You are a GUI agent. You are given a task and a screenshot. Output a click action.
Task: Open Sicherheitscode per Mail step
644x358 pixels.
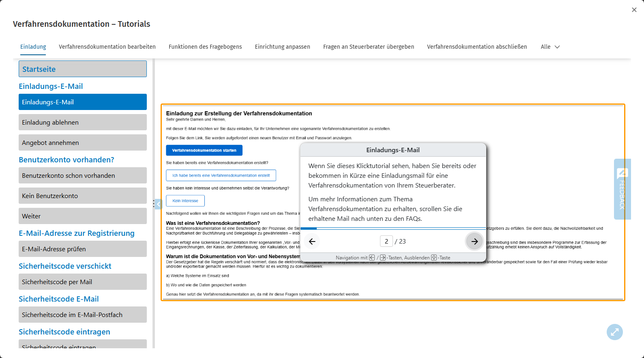coord(83,282)
